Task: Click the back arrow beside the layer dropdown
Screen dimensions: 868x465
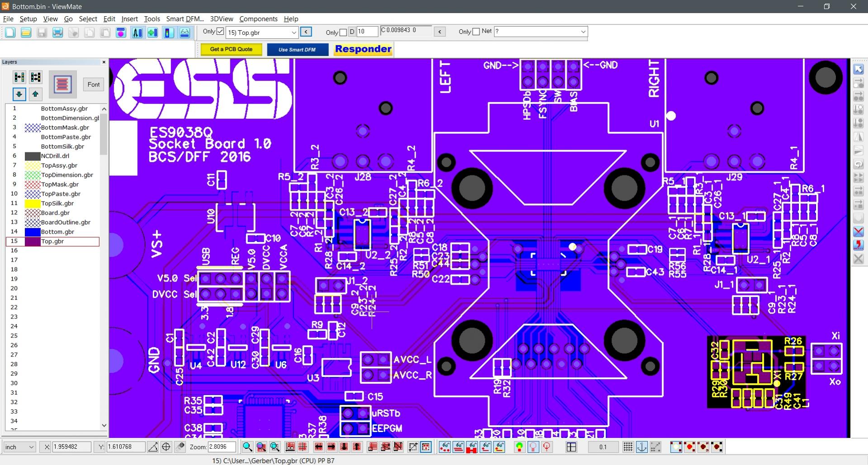Action: 306,32
